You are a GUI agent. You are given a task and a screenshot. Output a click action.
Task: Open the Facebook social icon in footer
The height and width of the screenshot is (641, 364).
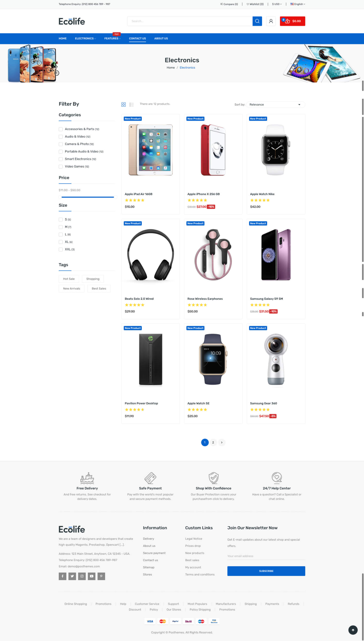click(x=63, y=576)
